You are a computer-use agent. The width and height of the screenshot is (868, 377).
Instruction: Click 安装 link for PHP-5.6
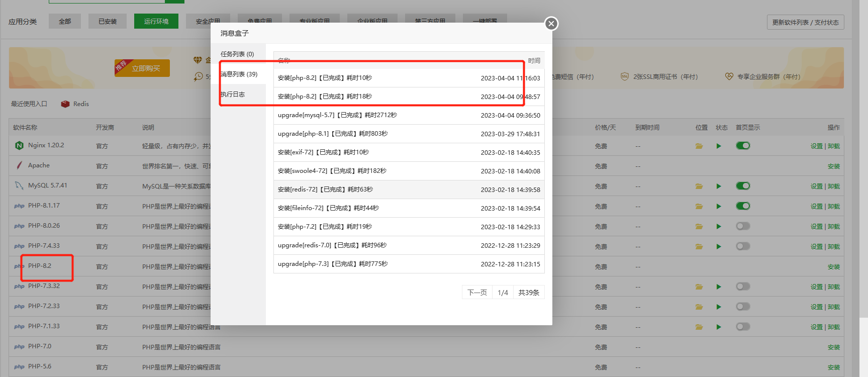coord(834,367)
